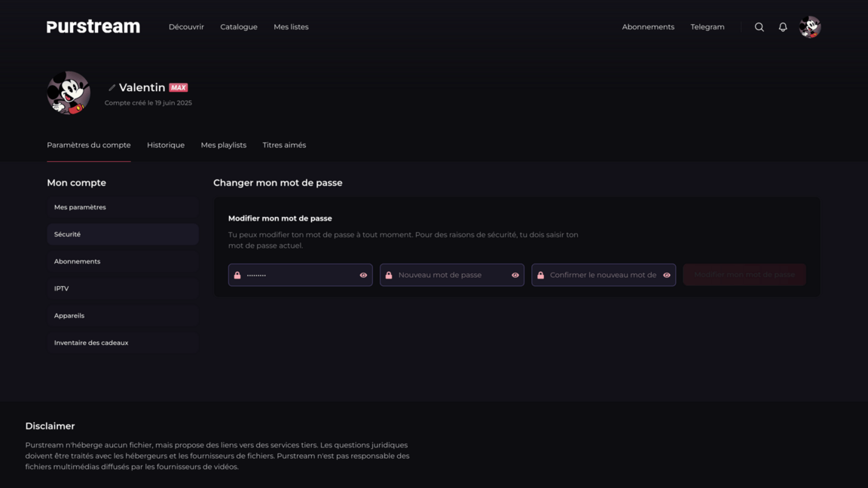Open Inventaire des cadeaux in sidebar

coord(123,343)
